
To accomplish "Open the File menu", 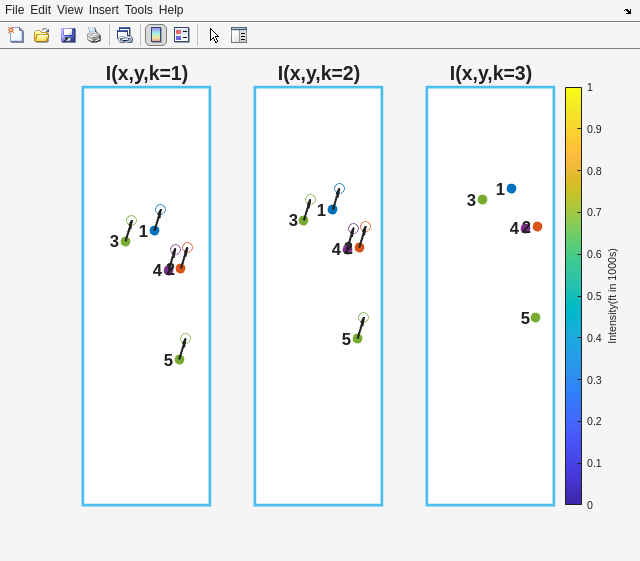I will click(14, 10).
